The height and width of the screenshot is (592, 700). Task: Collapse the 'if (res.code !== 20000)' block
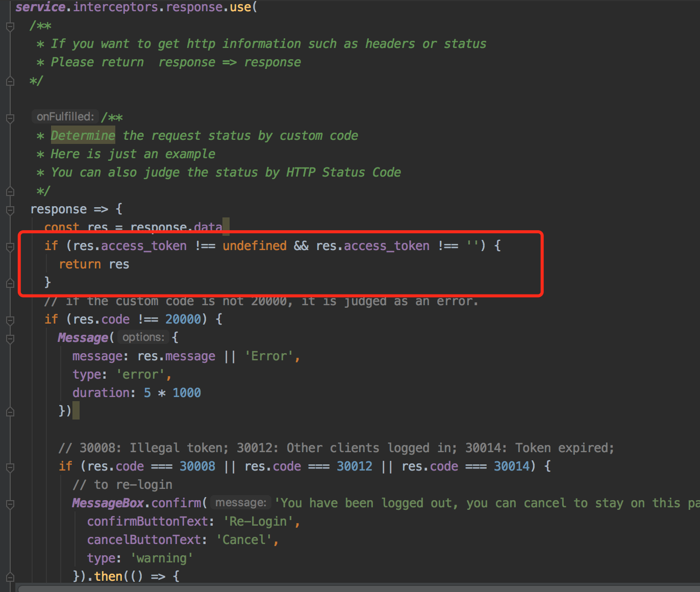point(10,320)
